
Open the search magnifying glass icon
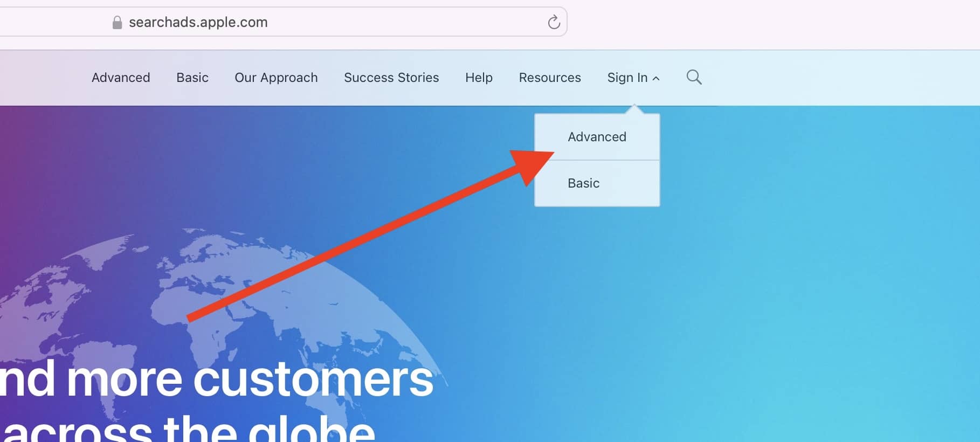[x=694, y=77]
